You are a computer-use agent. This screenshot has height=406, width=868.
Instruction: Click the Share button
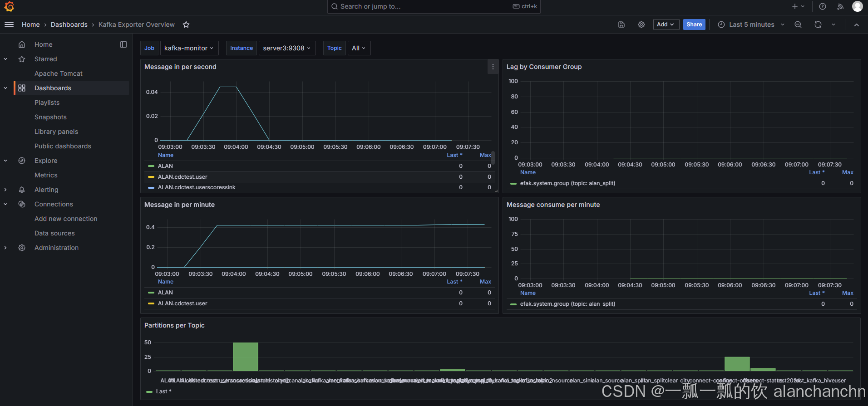pyautogui.click(x=694, y=24)
